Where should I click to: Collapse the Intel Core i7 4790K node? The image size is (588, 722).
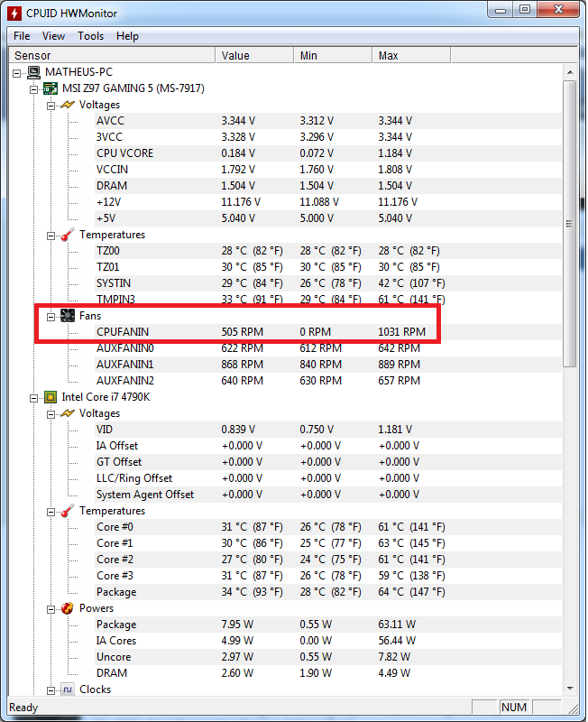click(x=34, y=398)
